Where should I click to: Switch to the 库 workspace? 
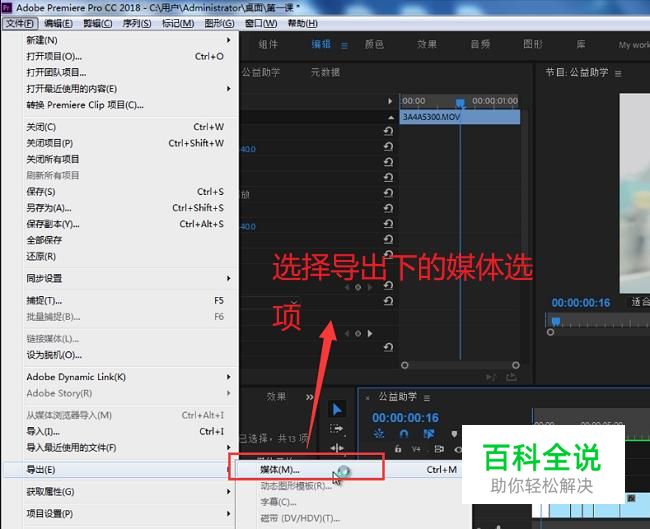[581, 44]
